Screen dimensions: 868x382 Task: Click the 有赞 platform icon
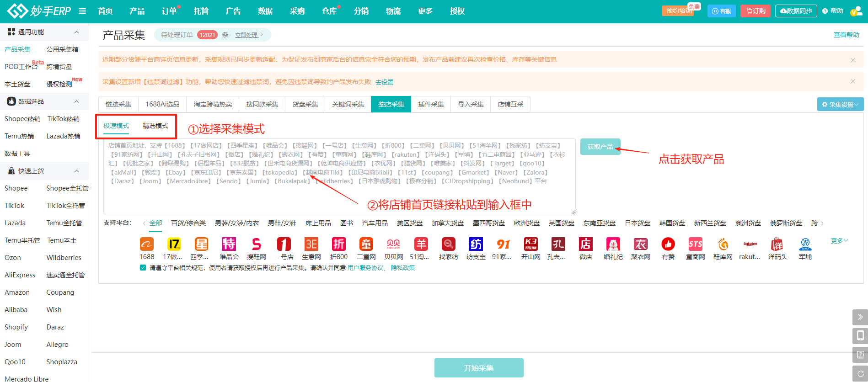(x=668, y=244)
